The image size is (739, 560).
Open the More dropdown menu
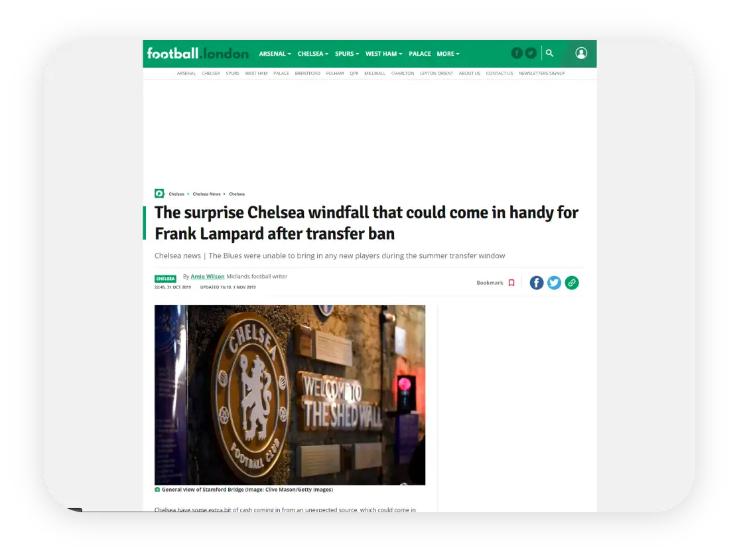click(x=448, y=54)
